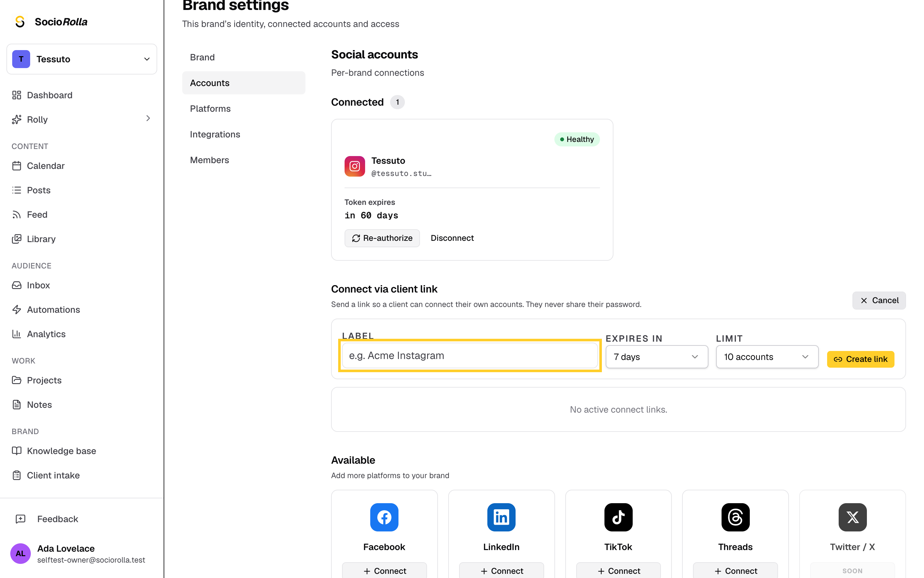Open the Analytics chart icon
The image size is (924, 578).
click(16, 334)
